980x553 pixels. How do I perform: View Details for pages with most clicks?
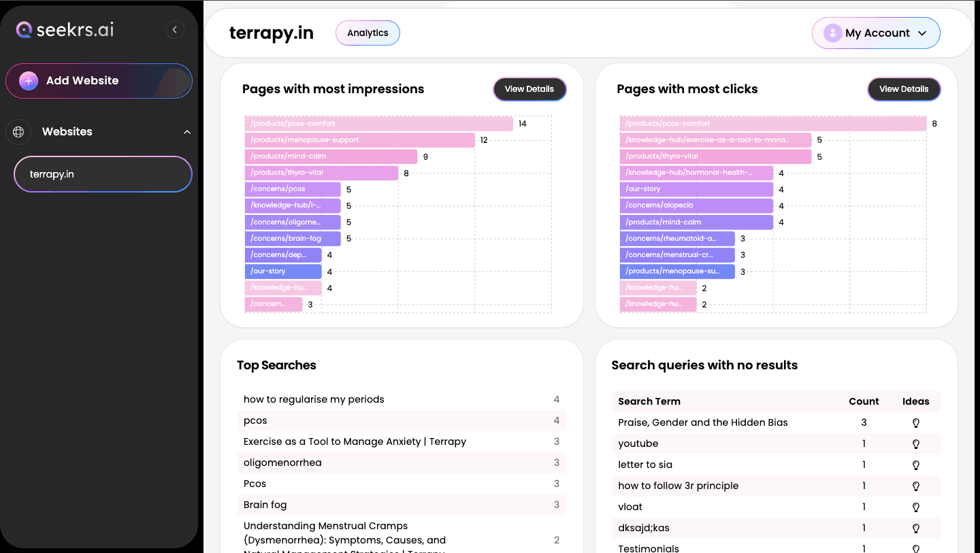point(904,89)
